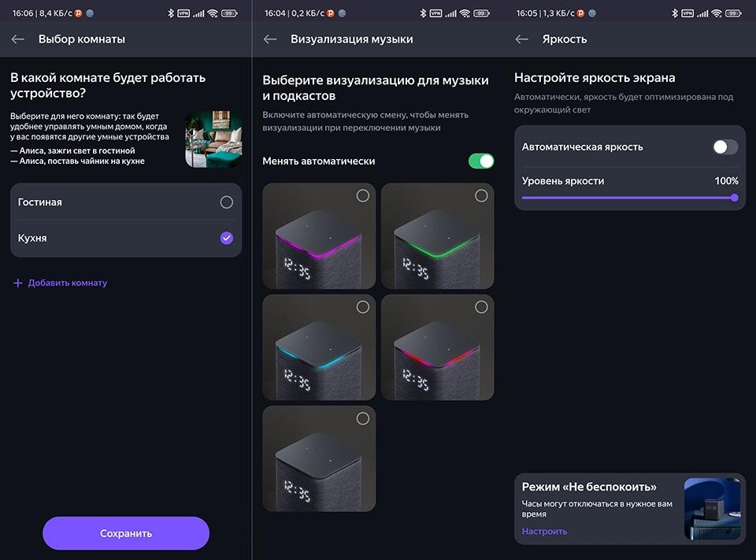756x560 pixels.
Task: Tap plus icon beside Добавить комнату
Action: pyautogui.click(x=17, y=283)
